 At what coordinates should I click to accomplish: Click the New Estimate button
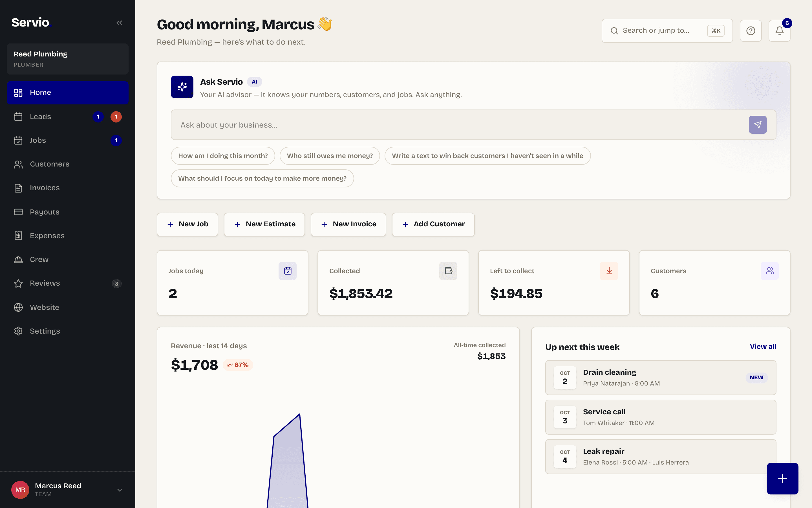point(264,224)
